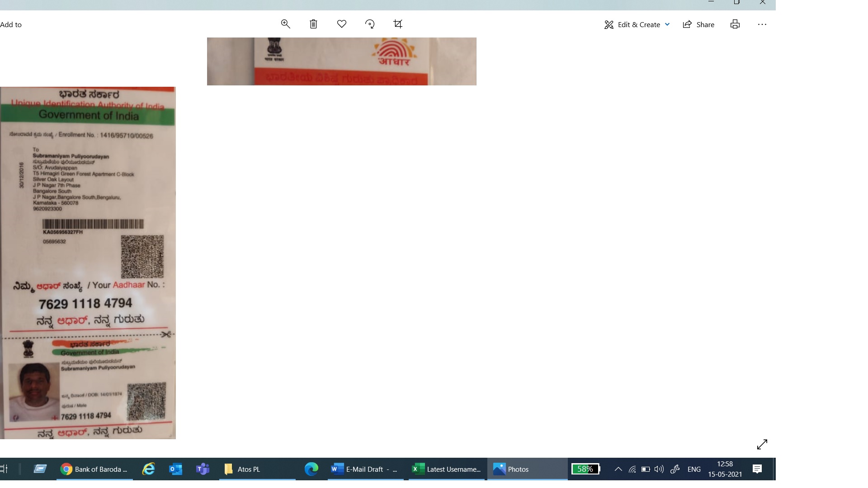The image size is (868, 488).
Task: Delete the photo with trash icon
Action: pos(313,24)
